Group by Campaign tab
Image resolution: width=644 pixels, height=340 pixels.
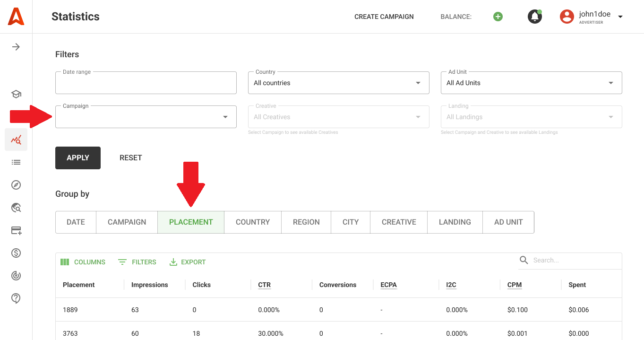pyautogui.click(x=127, y=222)
